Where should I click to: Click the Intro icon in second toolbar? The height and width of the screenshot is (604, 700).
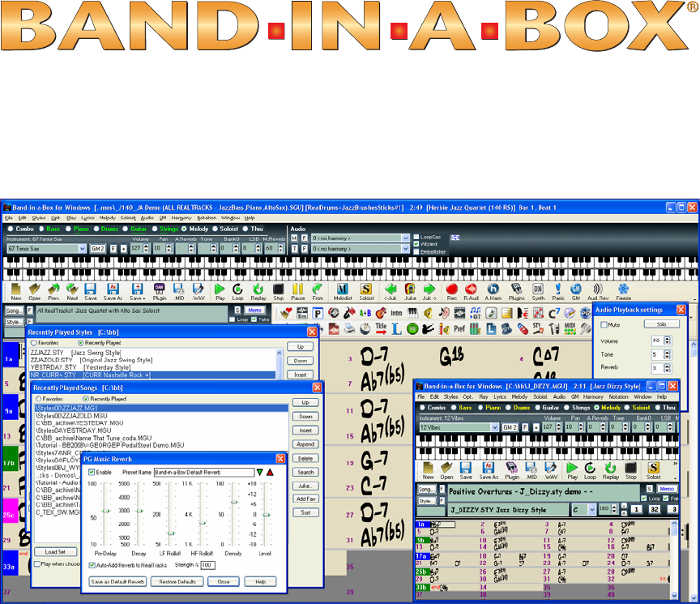(x=396, y=313)
